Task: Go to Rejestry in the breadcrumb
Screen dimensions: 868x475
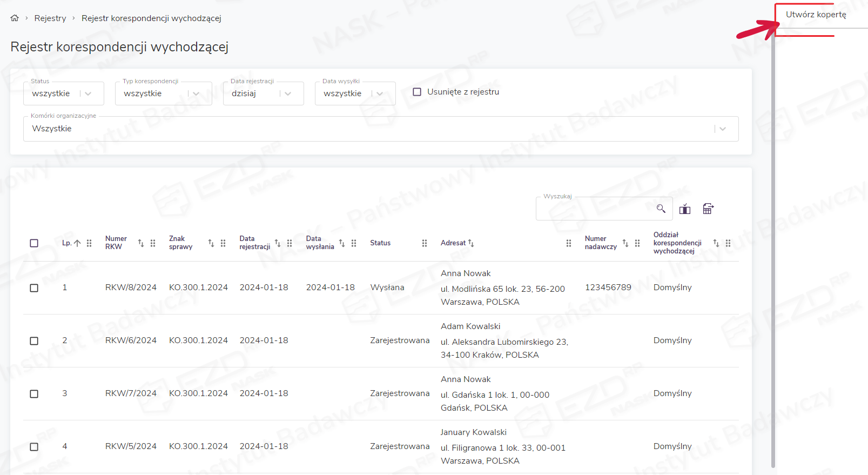Action: pos(50,18)
